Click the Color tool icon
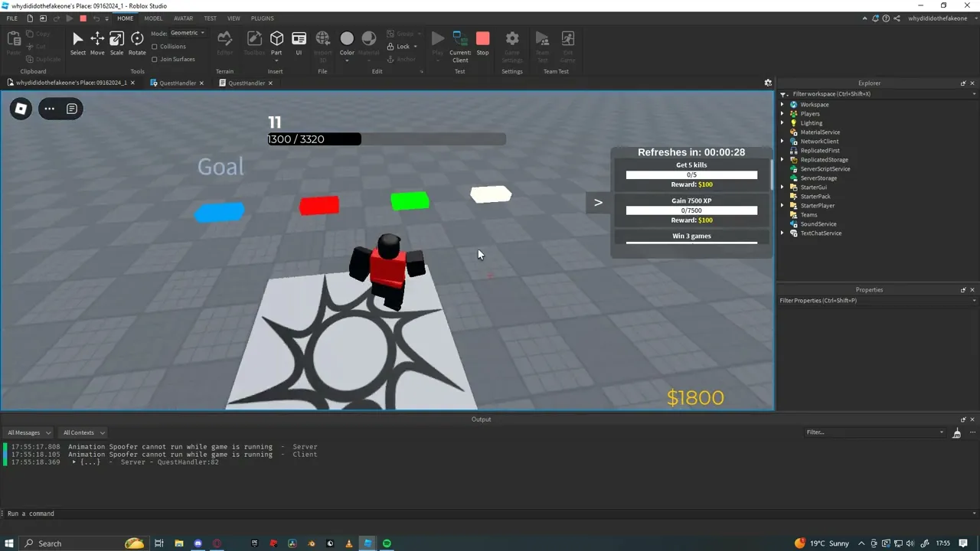 (x=347, y=38)
